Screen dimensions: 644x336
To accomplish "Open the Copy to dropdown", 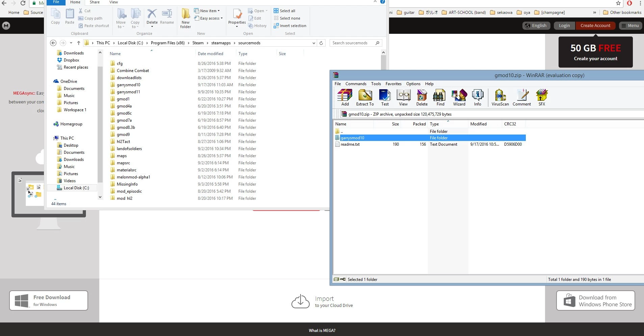I will [135, 19].
